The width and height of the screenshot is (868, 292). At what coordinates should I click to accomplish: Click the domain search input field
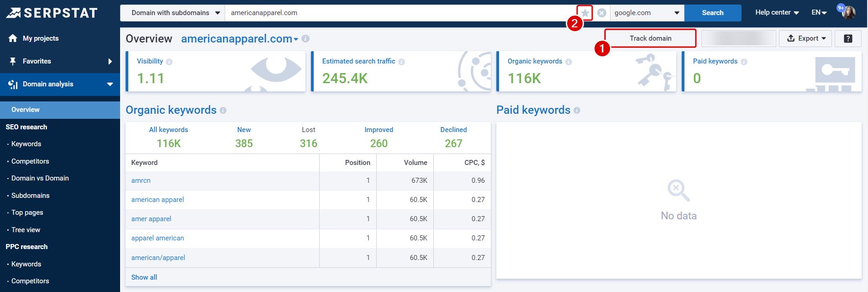397,13
